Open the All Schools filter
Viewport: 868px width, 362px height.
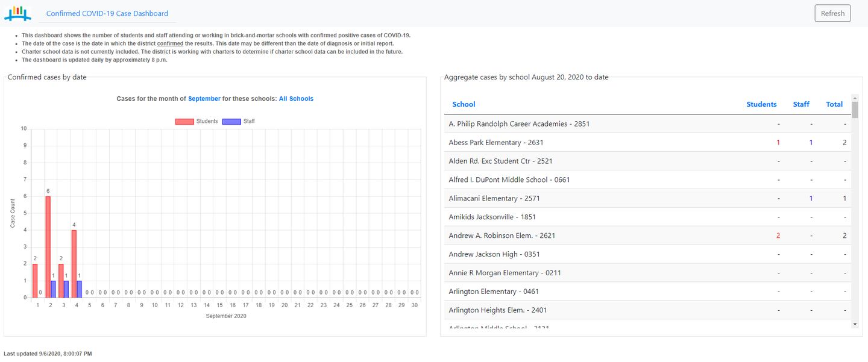[296, 99]
